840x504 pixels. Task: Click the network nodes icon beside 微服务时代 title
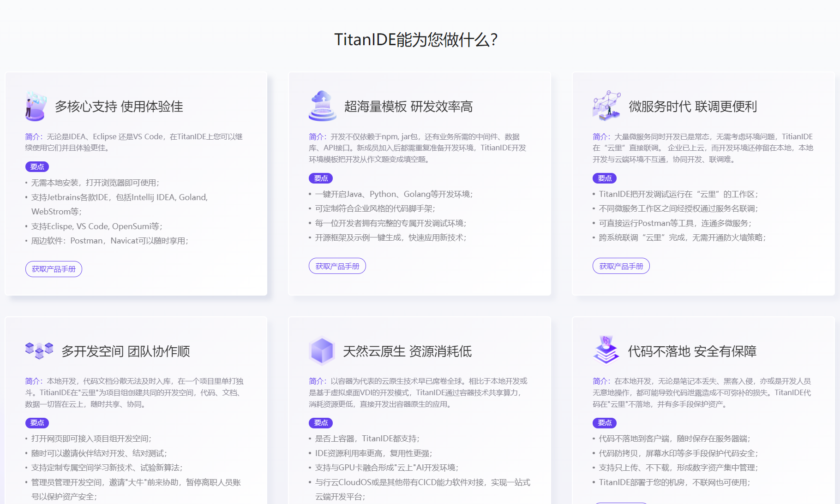[x=607, y=106]
